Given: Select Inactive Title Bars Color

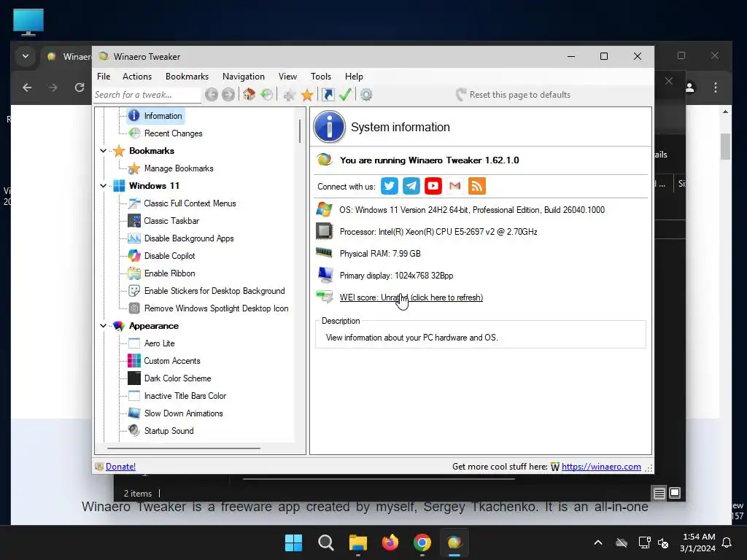Looking at the screenshot, I should click(x=185, y=396).
